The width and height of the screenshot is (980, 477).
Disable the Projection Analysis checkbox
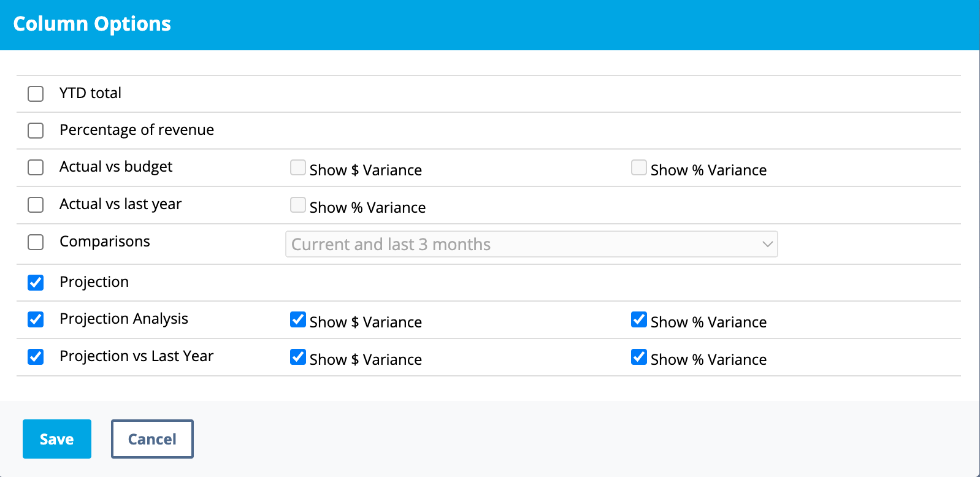click(36, 319)
